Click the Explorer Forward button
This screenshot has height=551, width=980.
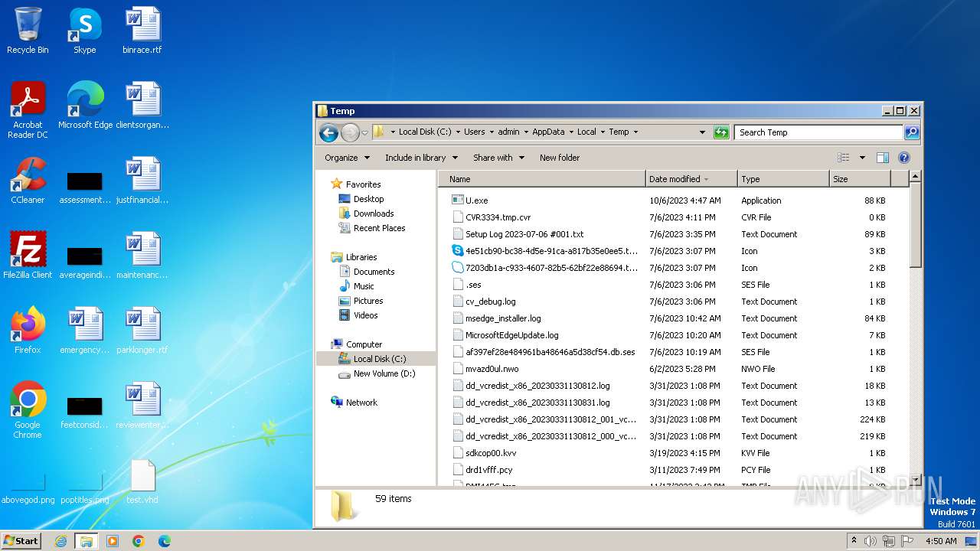(350, 132)
